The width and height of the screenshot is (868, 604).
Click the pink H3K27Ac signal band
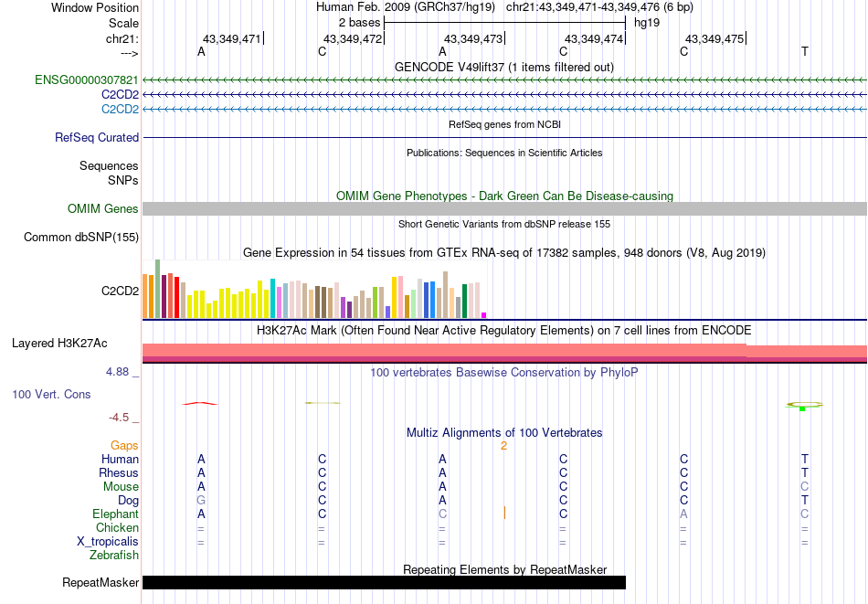pyautogui.click(x=504, y=353)
